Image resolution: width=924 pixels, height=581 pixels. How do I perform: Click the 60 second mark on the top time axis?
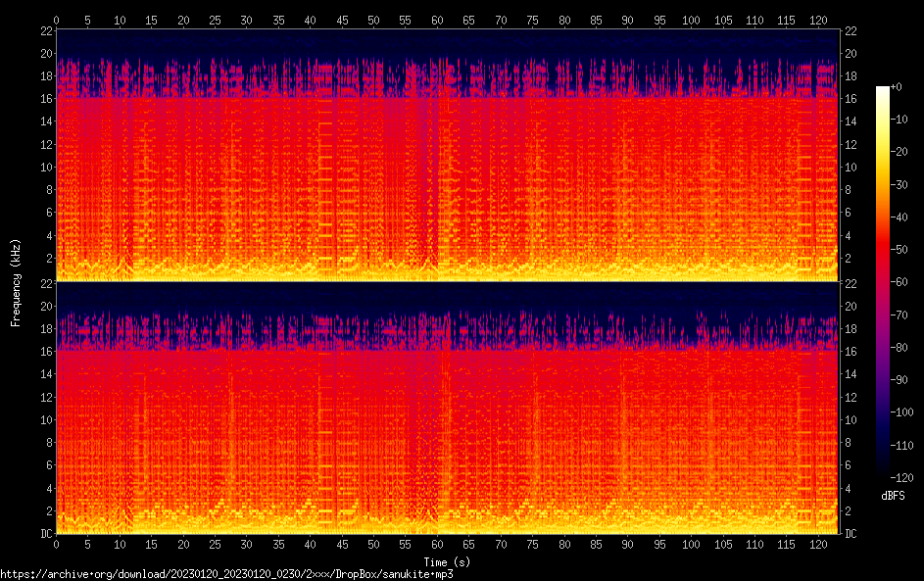437,20
